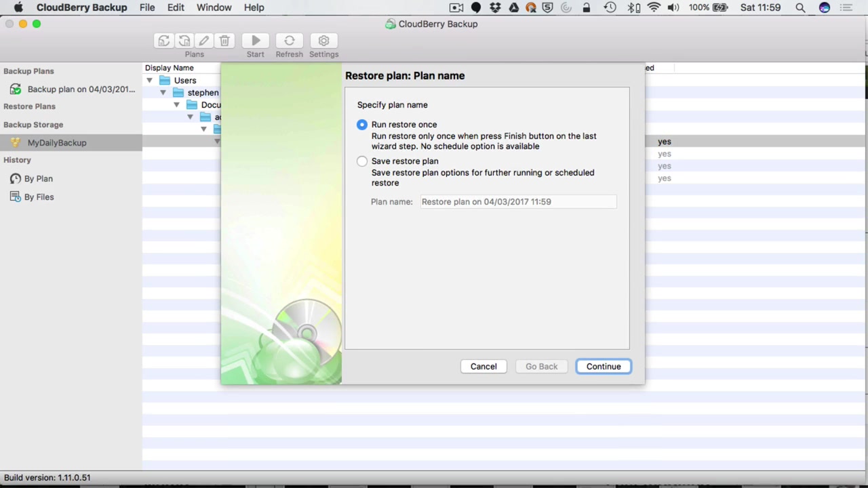Click the new restore plan toolbar icon
The width and height of the screenshot is (868, 488).
click(184, 41)
